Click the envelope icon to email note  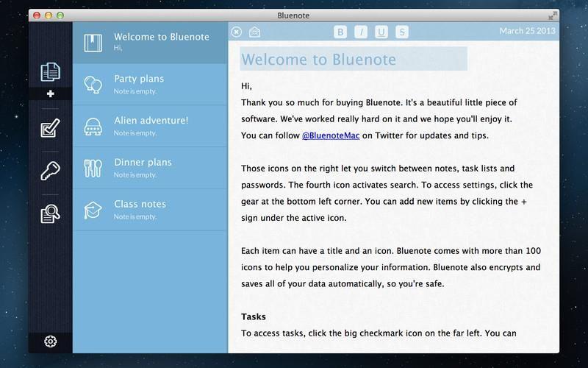pyautogui.click(x=254, y=32)
